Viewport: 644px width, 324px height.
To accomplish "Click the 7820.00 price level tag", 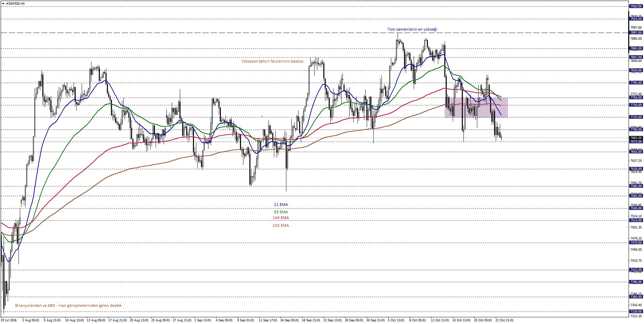I will coord(636,70).
